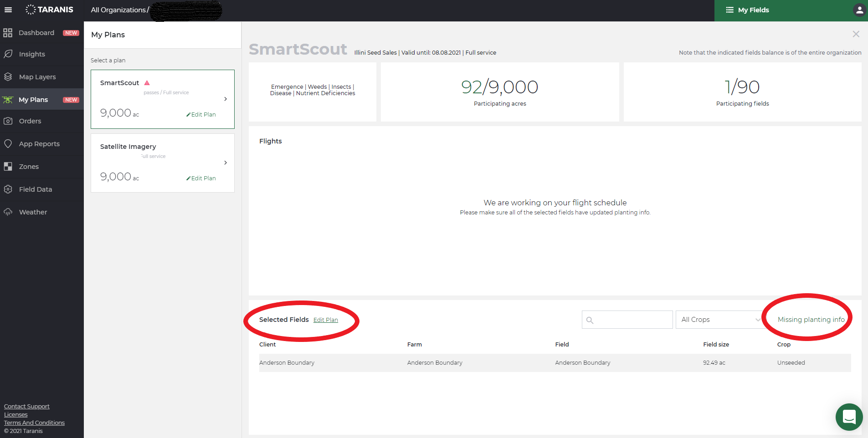
Task: Open Contact Support link
Action: [27, 407]
